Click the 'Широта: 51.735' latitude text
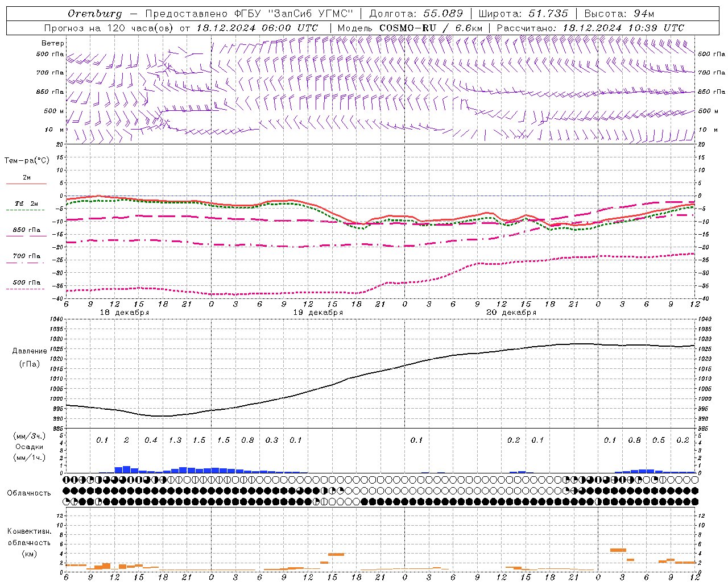 523,14
